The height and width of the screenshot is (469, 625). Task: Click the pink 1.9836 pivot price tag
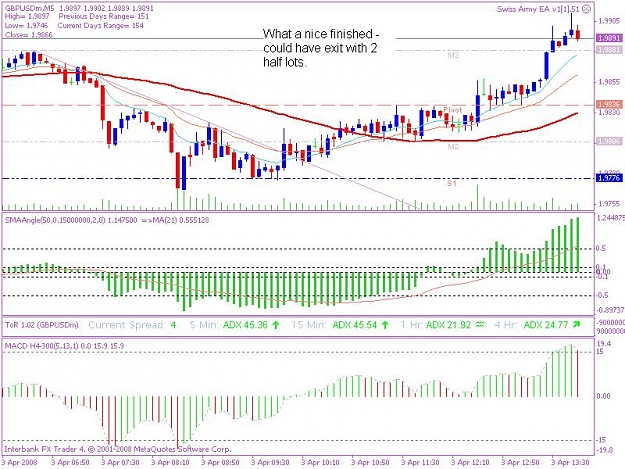click(609, 105)
